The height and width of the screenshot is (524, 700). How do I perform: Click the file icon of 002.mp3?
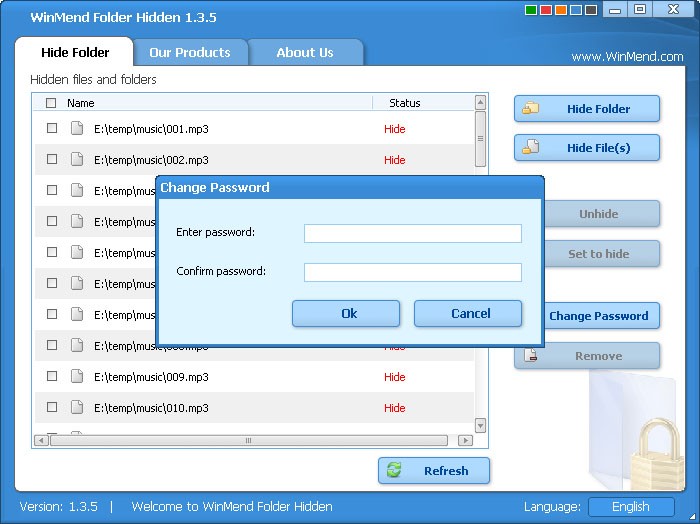point(77,159)
